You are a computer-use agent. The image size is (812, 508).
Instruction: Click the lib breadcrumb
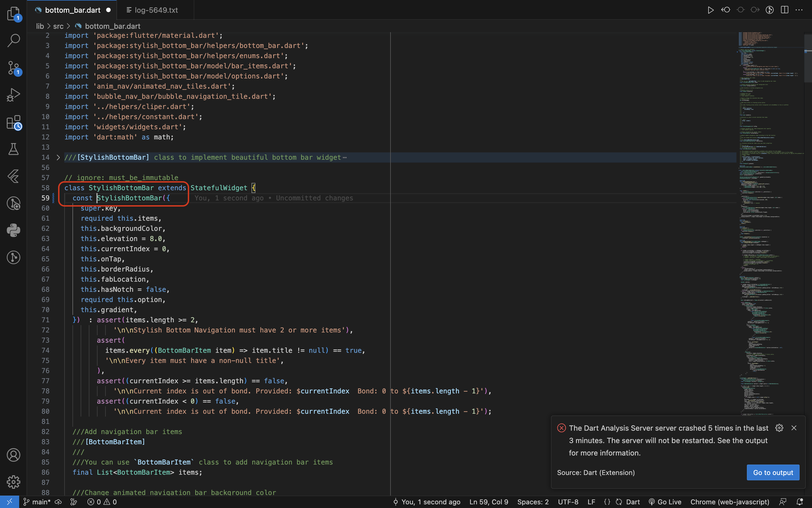tap(40, 26)
